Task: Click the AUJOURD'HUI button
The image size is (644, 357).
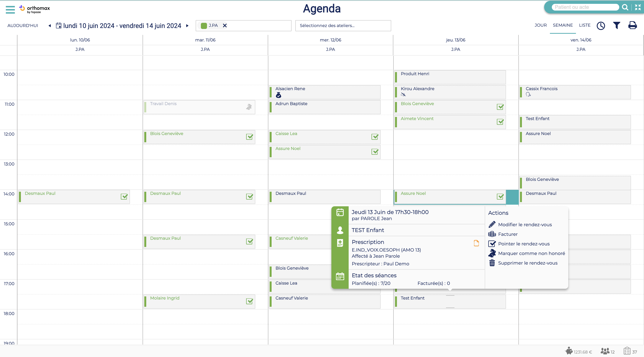Action: (x=23, y=25)
